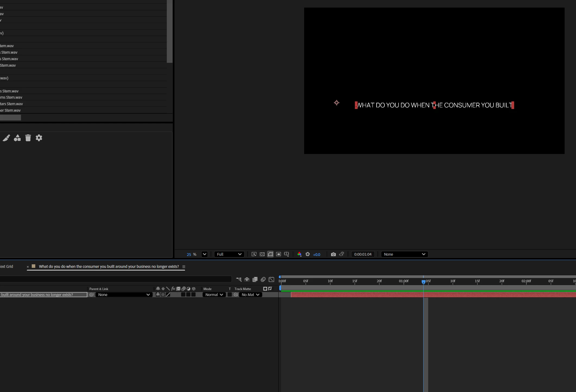Reset exposure aperture icon

click(x=308, y=254)
